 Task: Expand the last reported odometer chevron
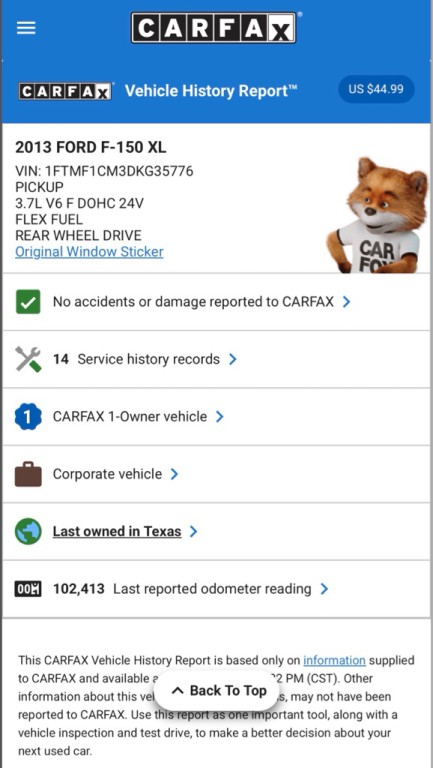click(x=324, y=589)
